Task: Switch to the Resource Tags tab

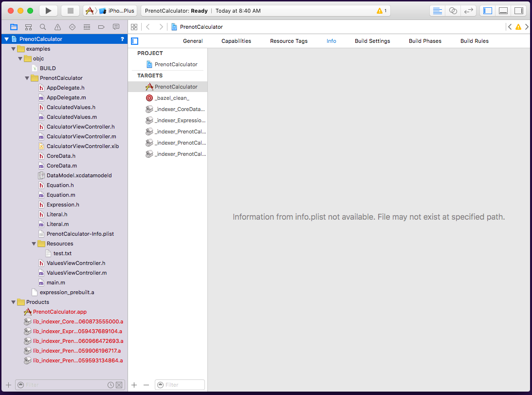Action: [289, 41]
